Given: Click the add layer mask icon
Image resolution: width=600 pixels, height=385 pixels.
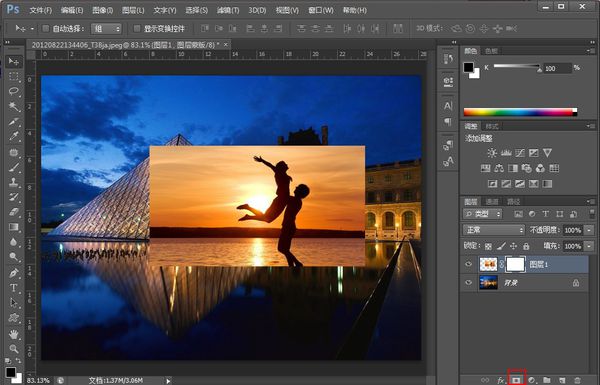Looking at the screenshot, I should coord(516,380).
